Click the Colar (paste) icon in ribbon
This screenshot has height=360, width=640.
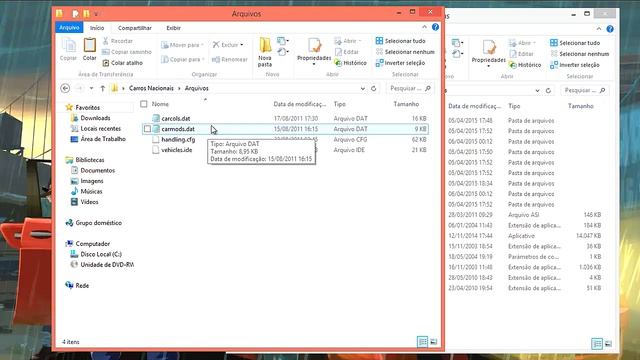pyautogui.click(x=89, y=45)
